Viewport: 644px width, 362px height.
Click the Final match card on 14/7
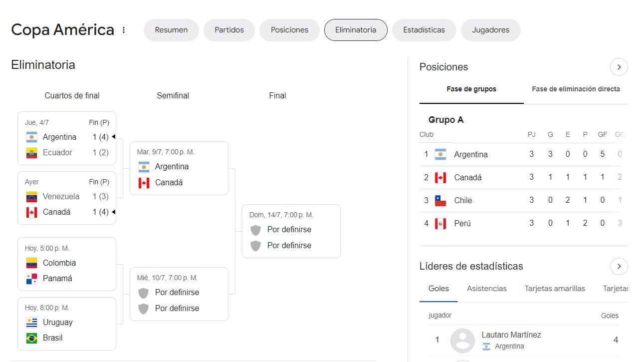291,231
